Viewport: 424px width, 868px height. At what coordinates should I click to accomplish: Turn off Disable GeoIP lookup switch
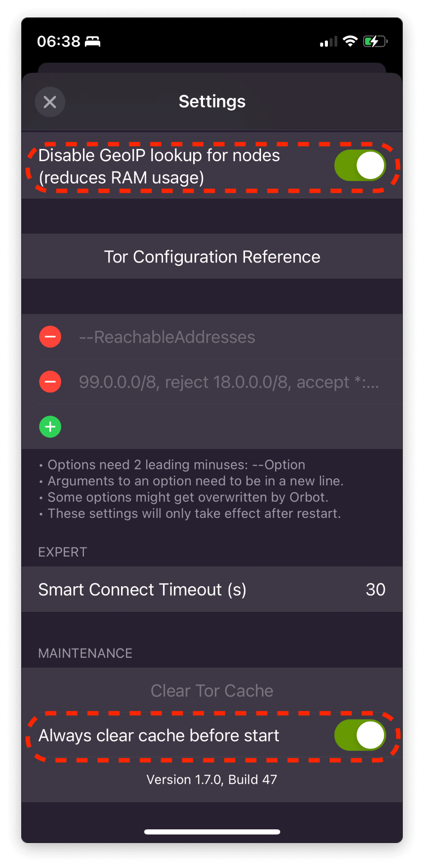360,166
